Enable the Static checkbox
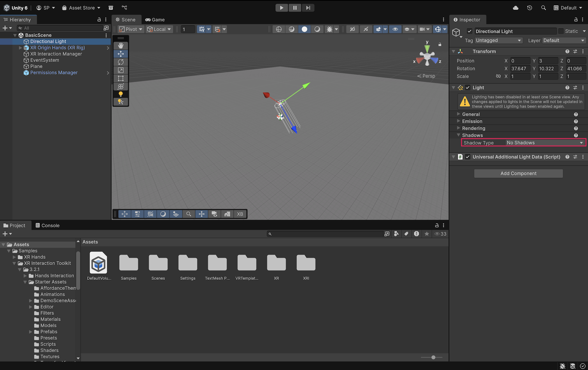The width and height of the screenshot is (588, 370). point(561,31)
